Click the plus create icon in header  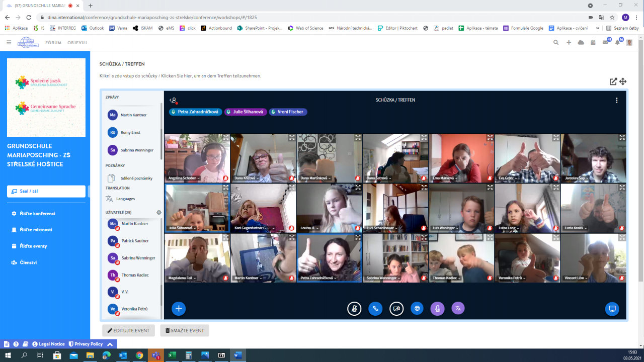tap(569, 43)
